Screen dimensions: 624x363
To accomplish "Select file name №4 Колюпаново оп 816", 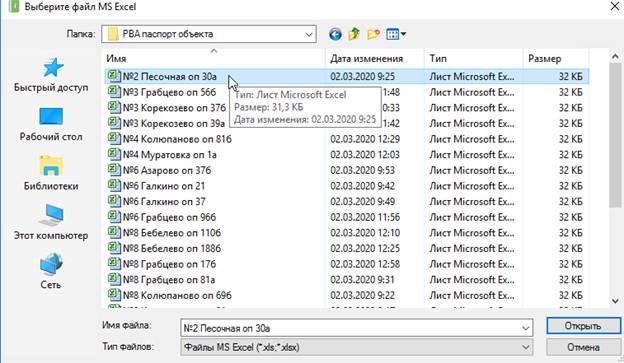I will pos(177,139).
